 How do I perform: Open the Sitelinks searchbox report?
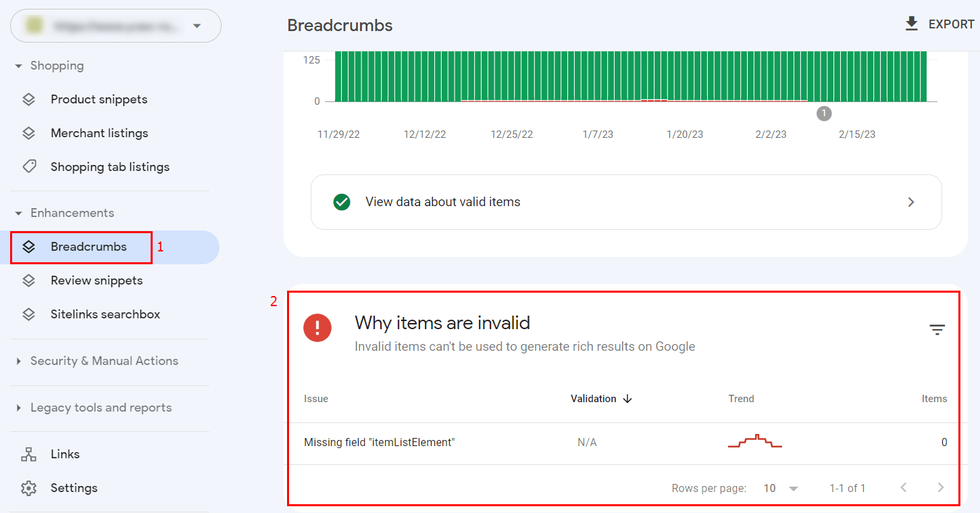click(x=105, y=314)
